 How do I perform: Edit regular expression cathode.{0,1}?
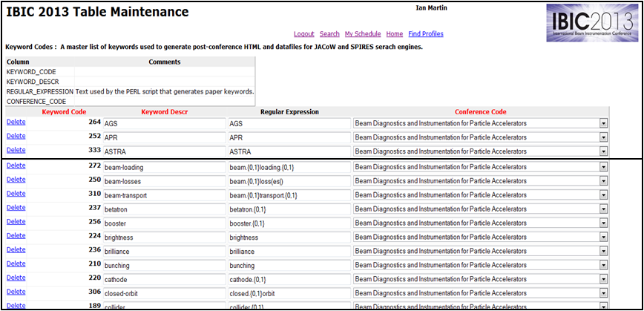point(289,279)
